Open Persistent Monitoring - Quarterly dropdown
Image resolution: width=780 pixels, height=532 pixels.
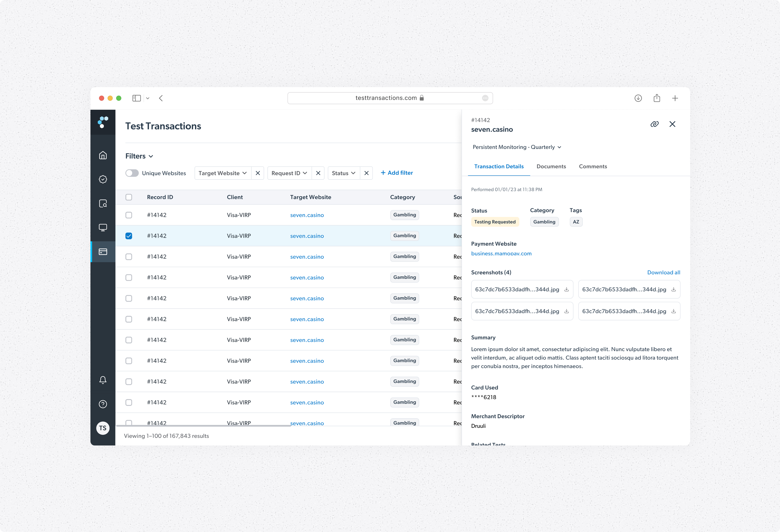click(x=517, y=147)
